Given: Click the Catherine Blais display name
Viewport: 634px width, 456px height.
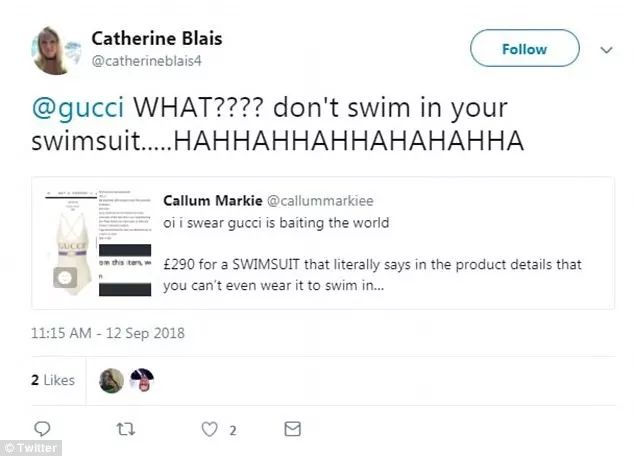Looking at the screenshot, I should click(x=156, y=38).
